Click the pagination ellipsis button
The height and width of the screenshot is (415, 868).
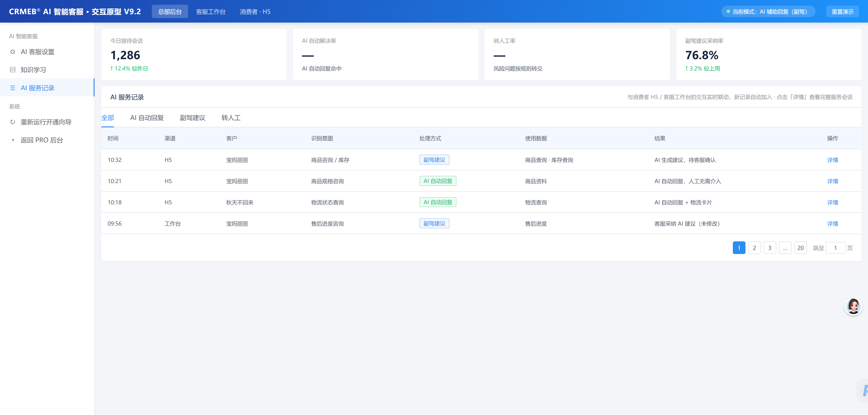point(785,248)
